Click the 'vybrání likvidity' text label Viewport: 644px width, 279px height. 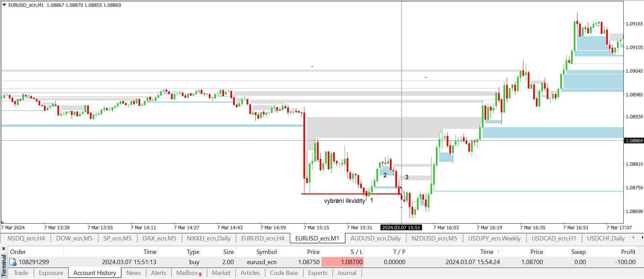coord(344,201)
